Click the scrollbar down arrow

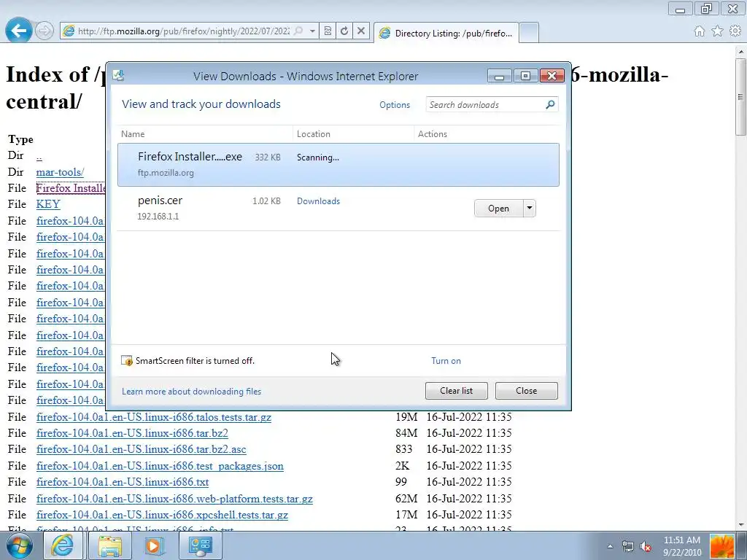click(x=741, y=525)
